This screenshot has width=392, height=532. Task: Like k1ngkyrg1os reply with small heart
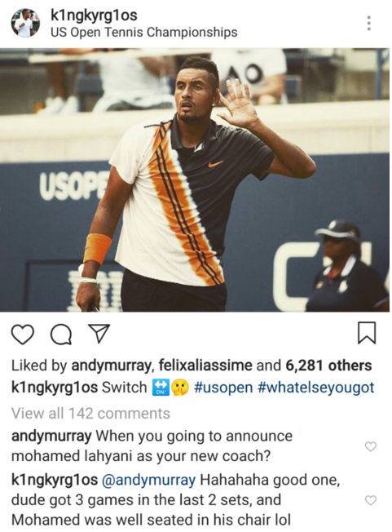(371, 500)
